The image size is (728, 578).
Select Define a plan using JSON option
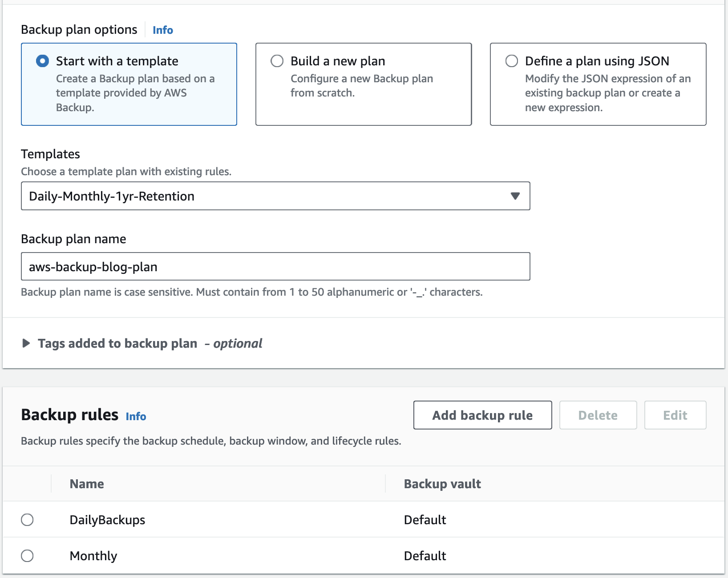512,61
